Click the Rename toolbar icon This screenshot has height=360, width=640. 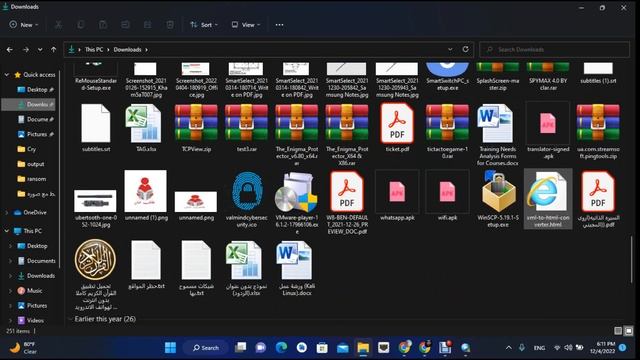coord(125,25)
